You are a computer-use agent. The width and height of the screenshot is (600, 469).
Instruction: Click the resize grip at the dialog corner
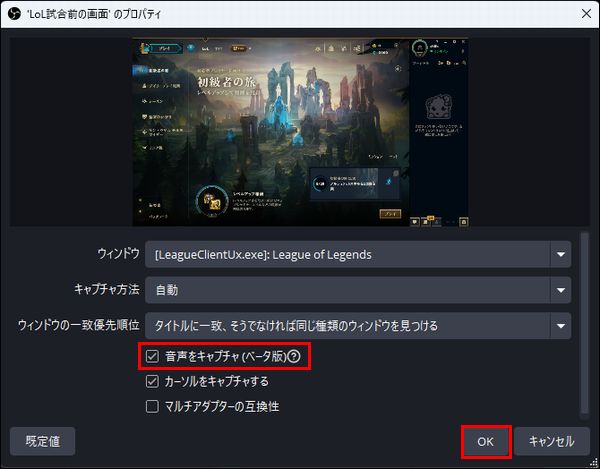click(593, 462)
